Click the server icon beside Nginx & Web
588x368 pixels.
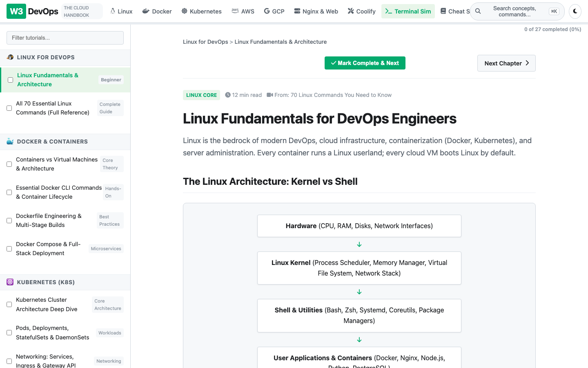click(x=297, y=11)
